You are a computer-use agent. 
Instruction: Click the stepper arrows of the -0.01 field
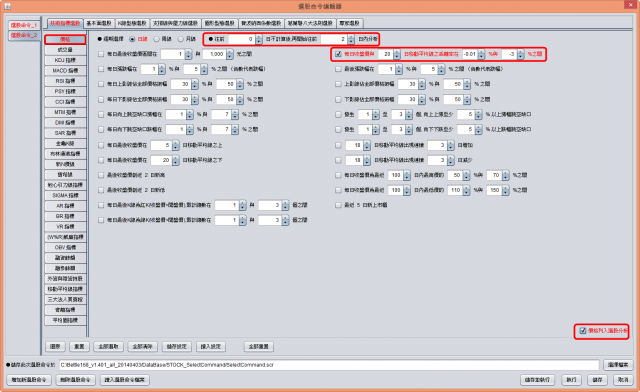481,54
